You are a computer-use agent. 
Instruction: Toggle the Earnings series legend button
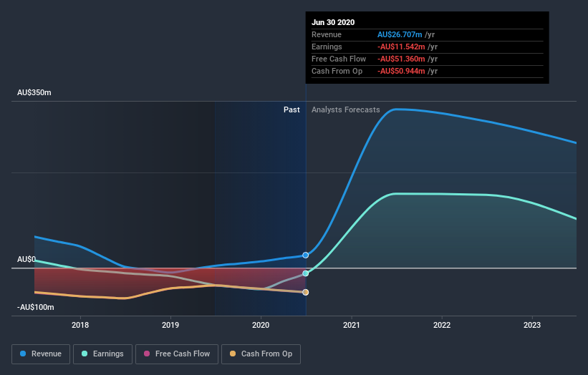tap(102, 354)
